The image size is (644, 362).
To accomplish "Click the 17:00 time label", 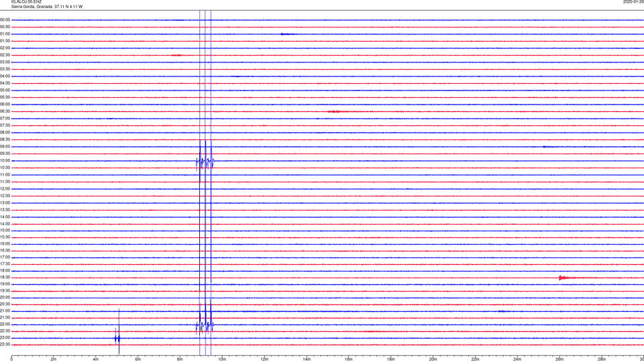I will pos(5,257).
